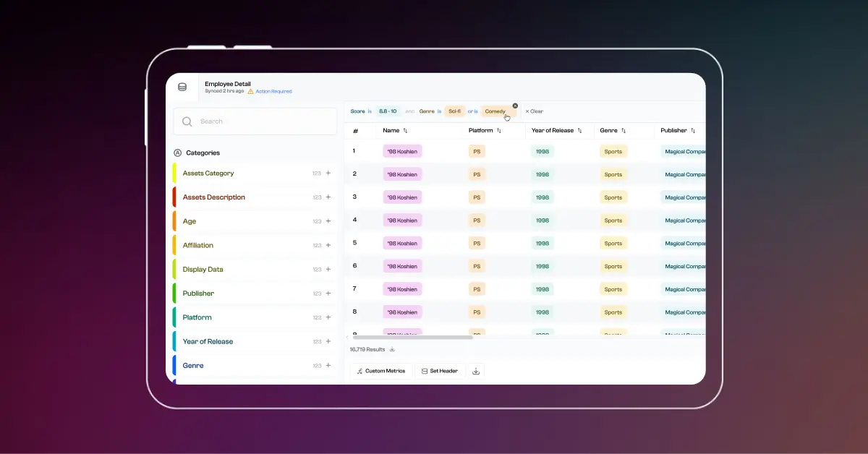Expand the Age category in sidebar
868x454 pixels.
328,221
